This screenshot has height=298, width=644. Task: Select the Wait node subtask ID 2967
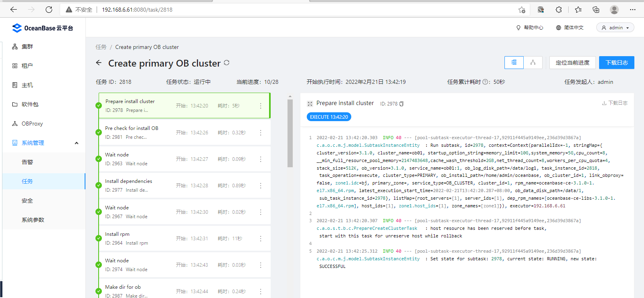click(x=184, y=212)
